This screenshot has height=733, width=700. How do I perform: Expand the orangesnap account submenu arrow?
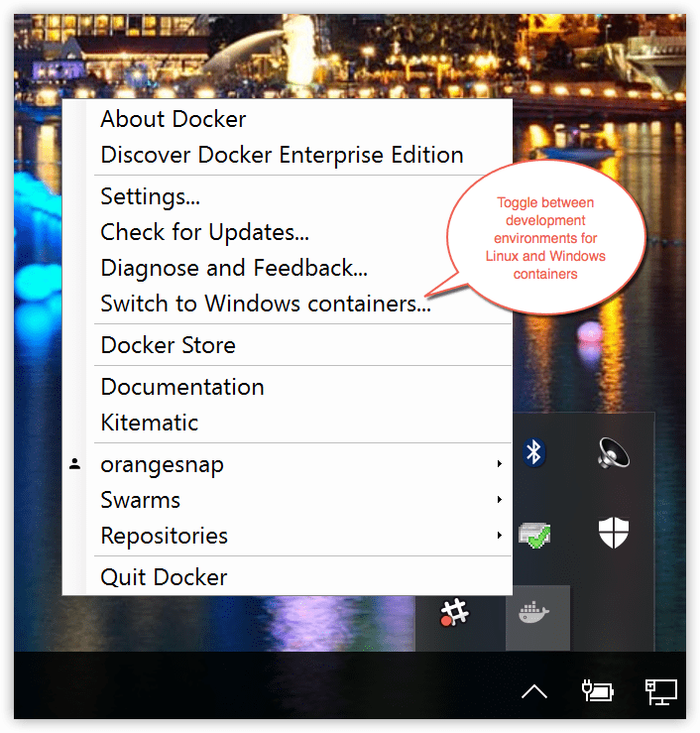click(x=499, y=464)
